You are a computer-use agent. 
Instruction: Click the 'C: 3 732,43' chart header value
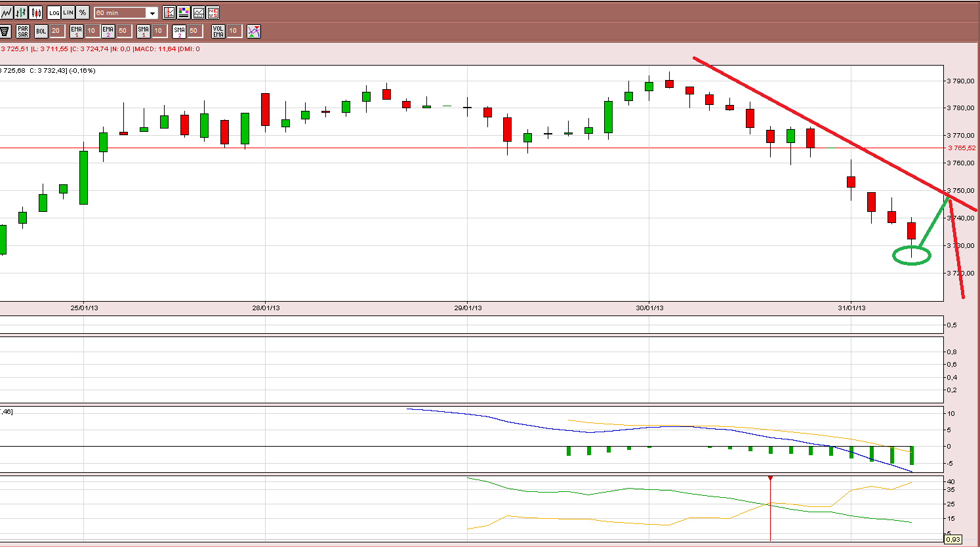[48, 71]
